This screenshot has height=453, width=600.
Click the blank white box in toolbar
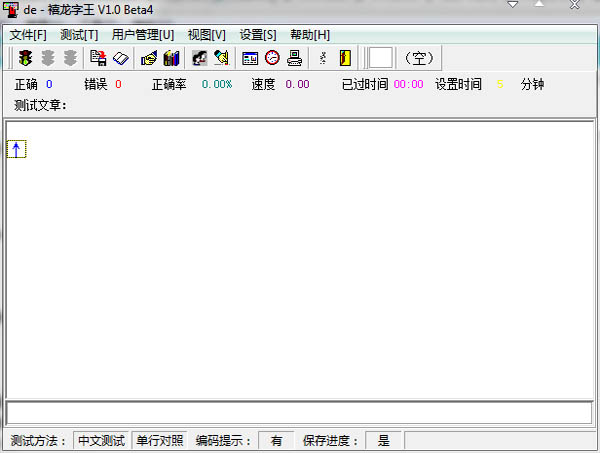(x=380, y=58)
